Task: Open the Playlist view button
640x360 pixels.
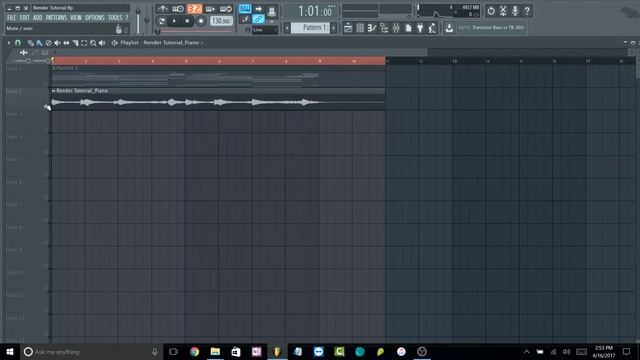Action: point(348,28)
